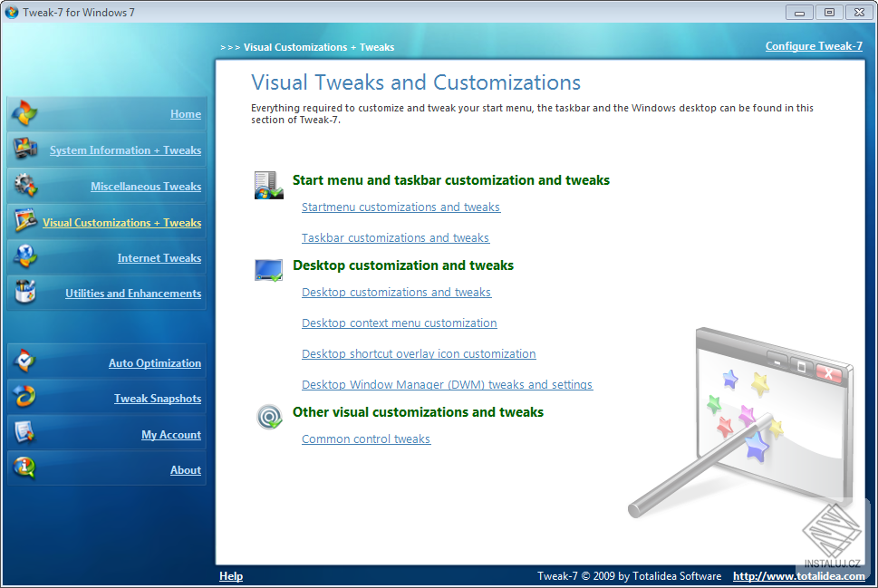Open System Information + Tweaks section
Image resolution: width=878 pixels, height=588 pixels.
click(125, 150)
